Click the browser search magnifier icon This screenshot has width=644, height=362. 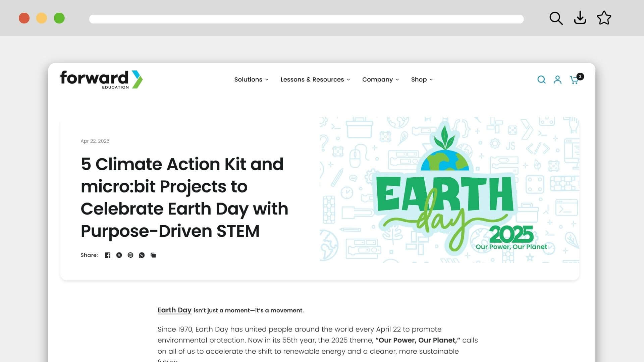(556, 18)
